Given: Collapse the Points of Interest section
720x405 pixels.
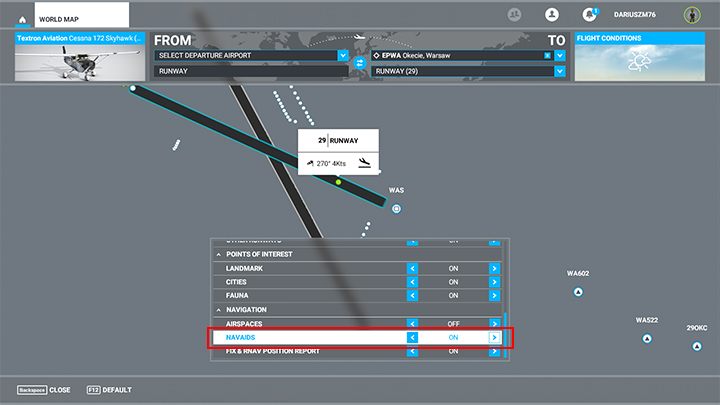Looking at the screenshot, I should click(x=219, y=254).
